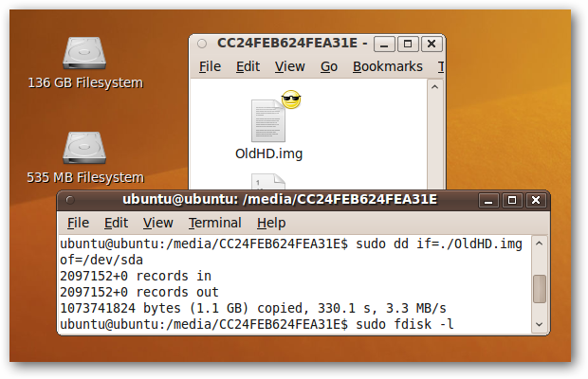
Task: Click the file manager scroll up arrow
Action: tap(434, 87)
